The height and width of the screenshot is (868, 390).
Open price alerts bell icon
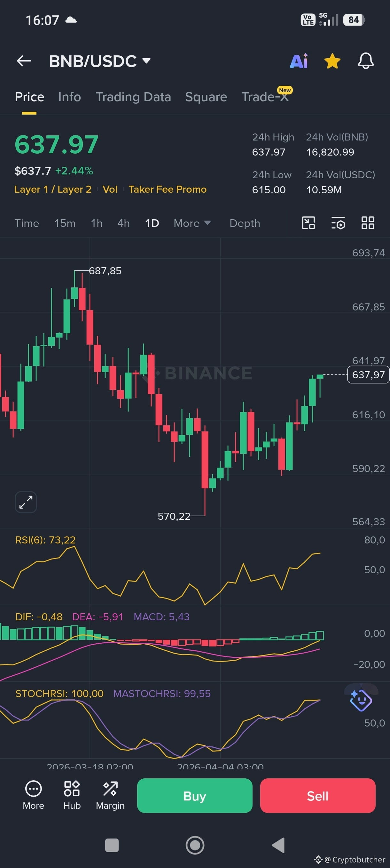tap(365, 61)
